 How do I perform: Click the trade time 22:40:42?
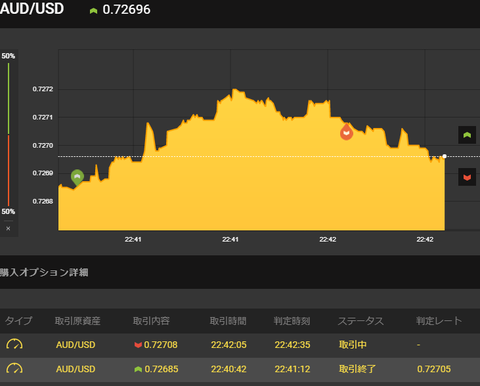click(229, 369)
